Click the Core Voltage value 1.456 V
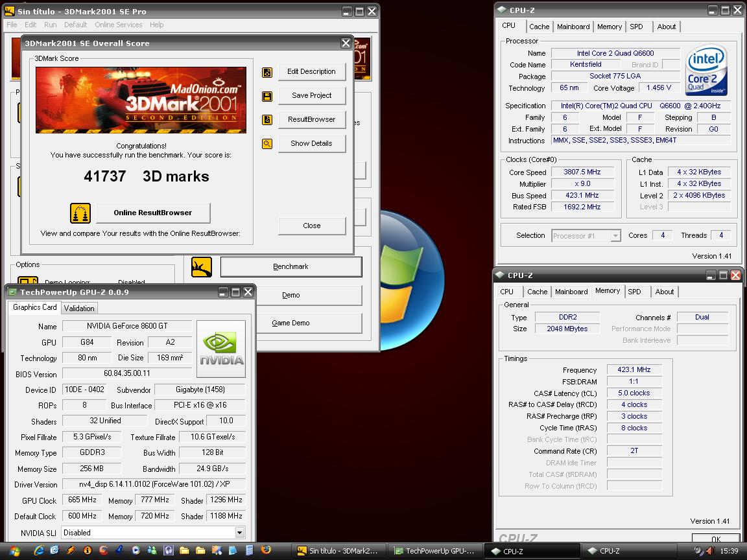747x560 pixels. [x=658, y=87]
